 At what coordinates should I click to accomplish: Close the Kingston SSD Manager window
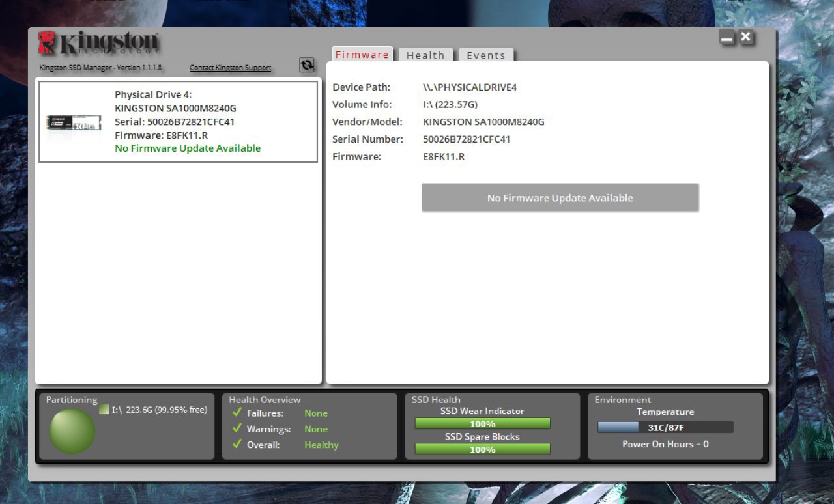(747, 37)
